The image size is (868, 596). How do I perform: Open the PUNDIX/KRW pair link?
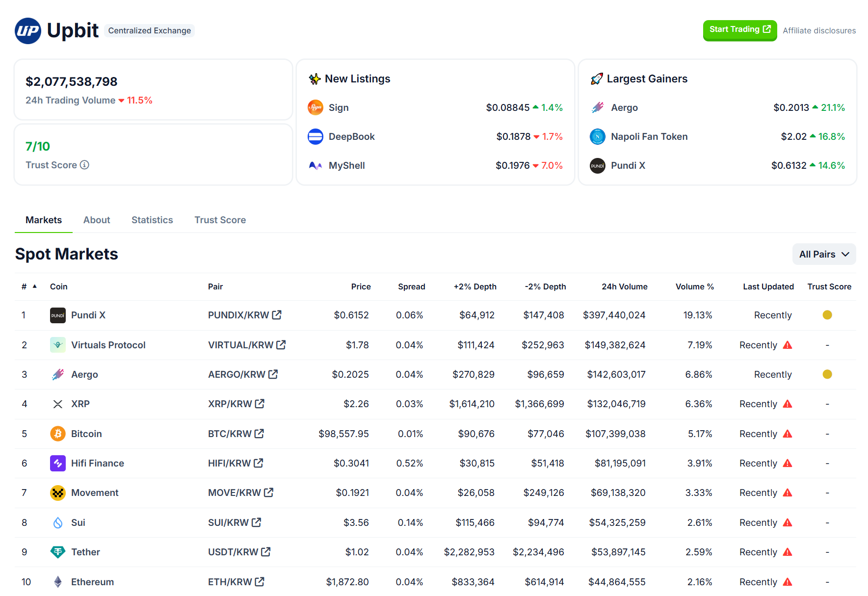244,315
